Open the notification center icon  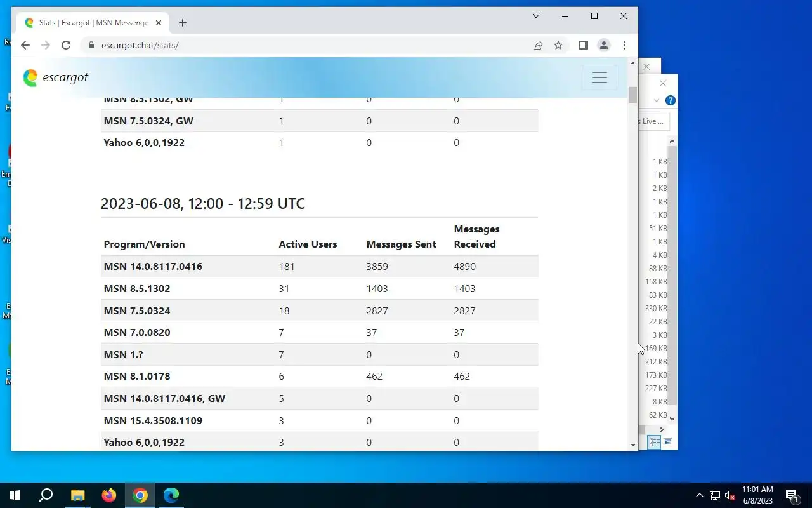[792, 495]
